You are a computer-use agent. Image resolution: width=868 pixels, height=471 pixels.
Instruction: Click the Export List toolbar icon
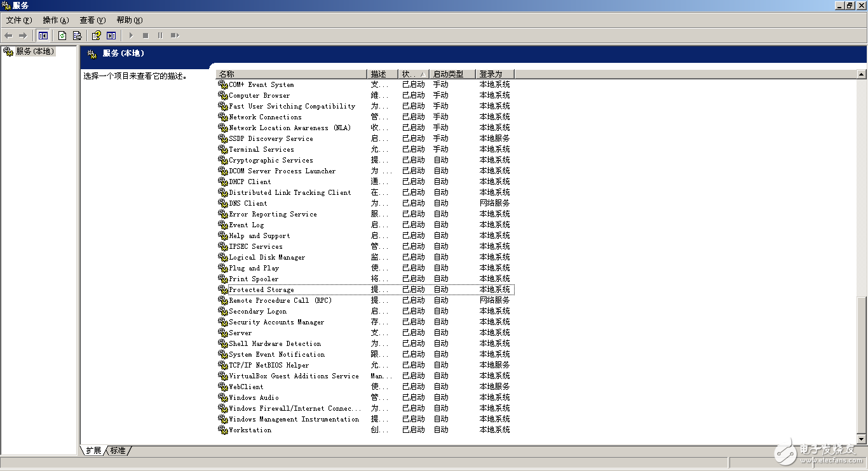[77, 36]
